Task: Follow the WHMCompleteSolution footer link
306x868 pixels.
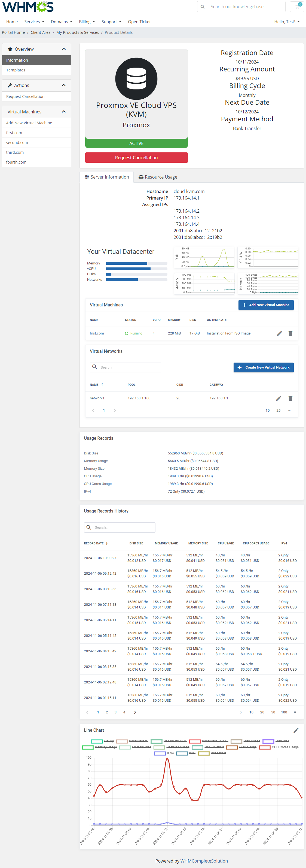Action: [204, 861]
